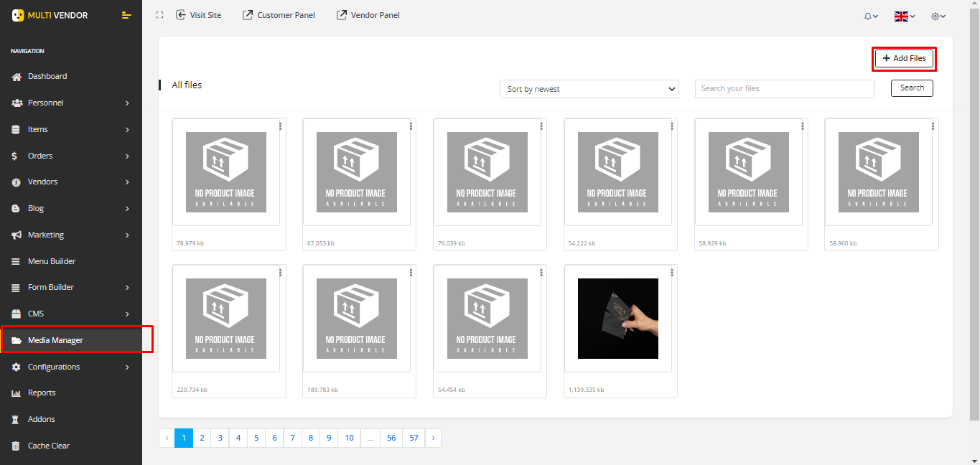The width and height of the screenshot is (980, 465).
Task: Open the Reports menu item
Action: click(x=42, y=393)
